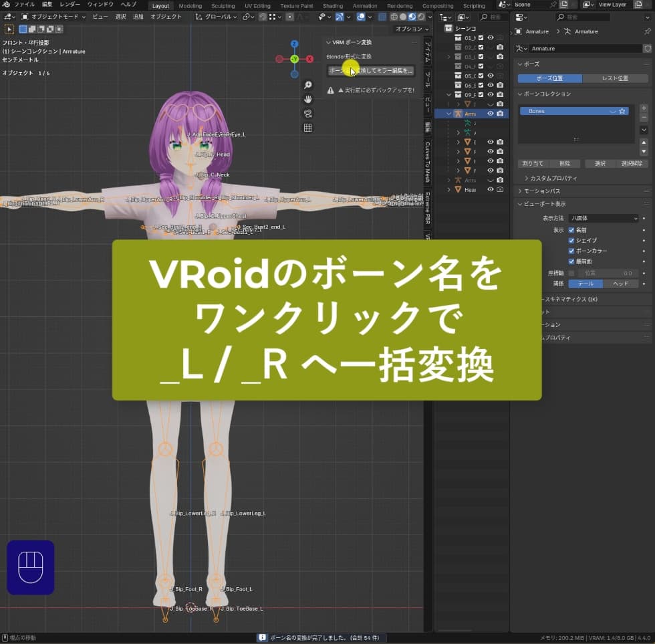Click the pin icon in the properties header

point(647,31)
